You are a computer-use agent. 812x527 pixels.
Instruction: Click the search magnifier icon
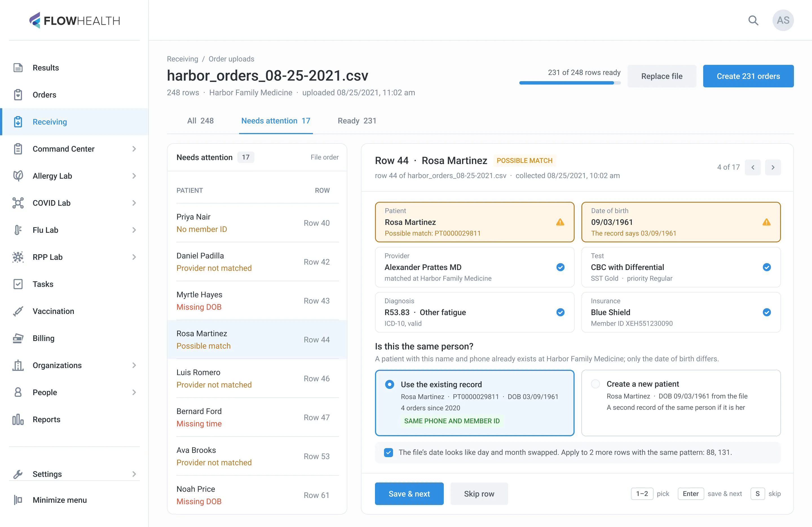(x=753, y=21)
